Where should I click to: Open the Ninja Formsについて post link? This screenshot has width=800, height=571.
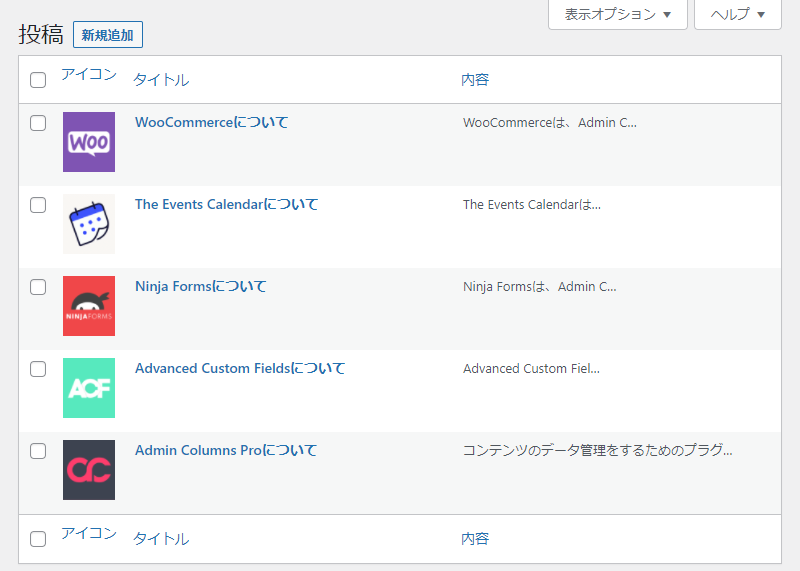coord(200,286)
